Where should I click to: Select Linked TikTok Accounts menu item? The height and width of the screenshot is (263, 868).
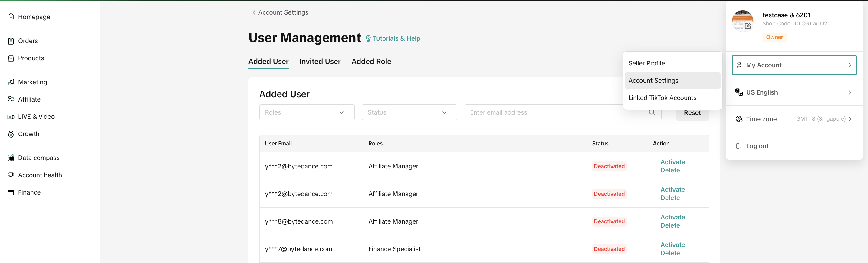(x=662, y=98)
